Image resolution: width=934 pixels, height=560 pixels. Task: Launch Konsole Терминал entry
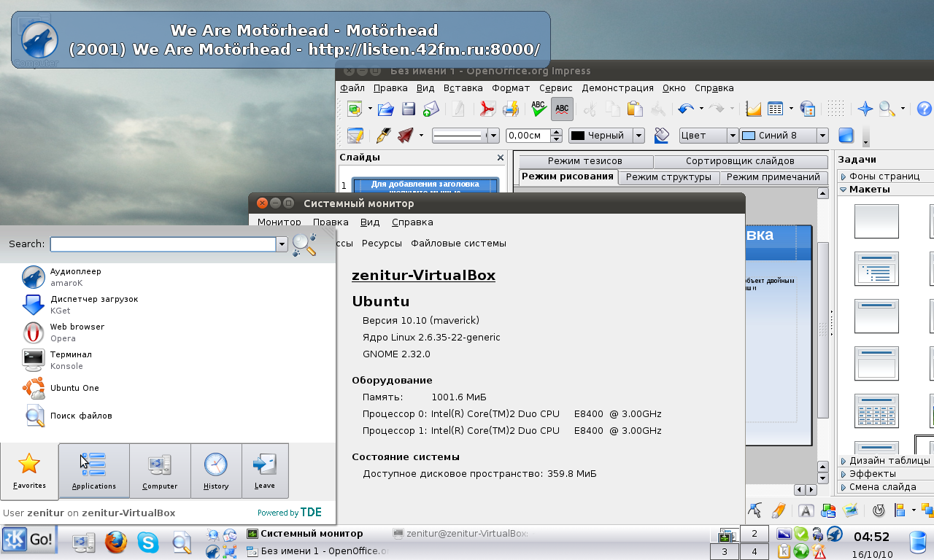coord(168,360)
